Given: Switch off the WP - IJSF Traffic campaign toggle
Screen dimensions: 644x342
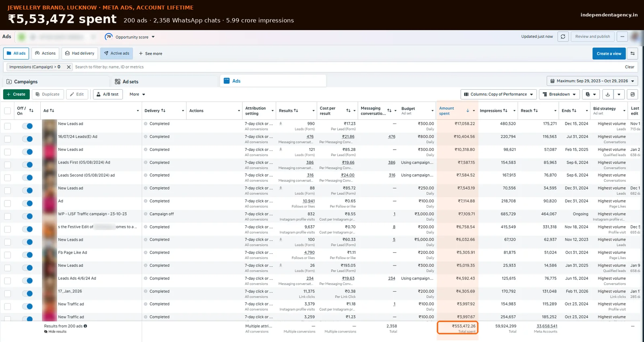Looking at the screenshot, I should click(27, 216).
